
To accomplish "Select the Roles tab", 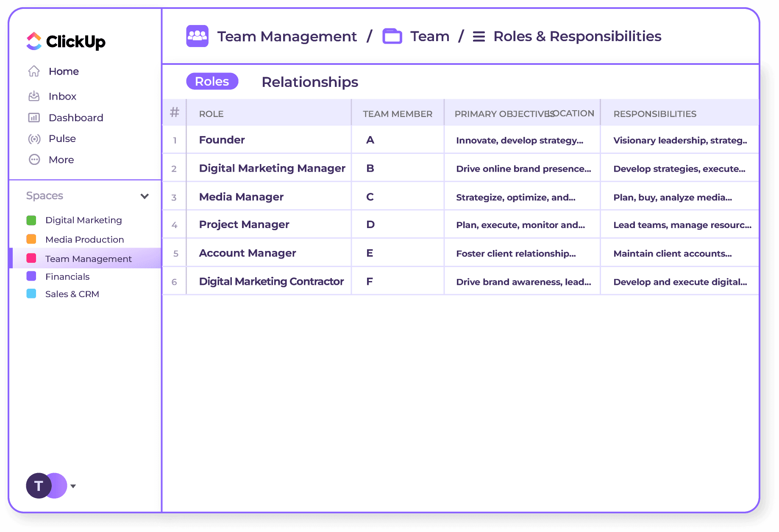I will click(212, 81).
